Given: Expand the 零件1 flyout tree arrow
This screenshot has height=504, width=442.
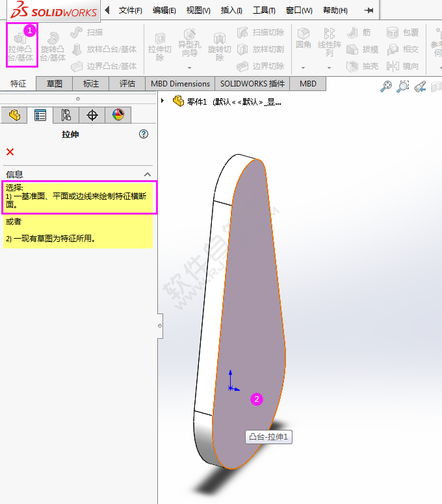Looking at the screenshot, I should coord(162,101).
